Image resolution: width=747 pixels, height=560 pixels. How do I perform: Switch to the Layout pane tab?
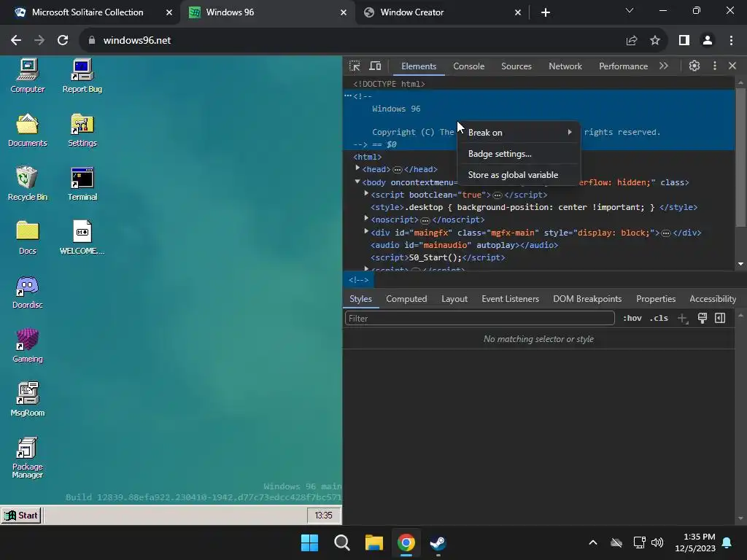point(454,298)
